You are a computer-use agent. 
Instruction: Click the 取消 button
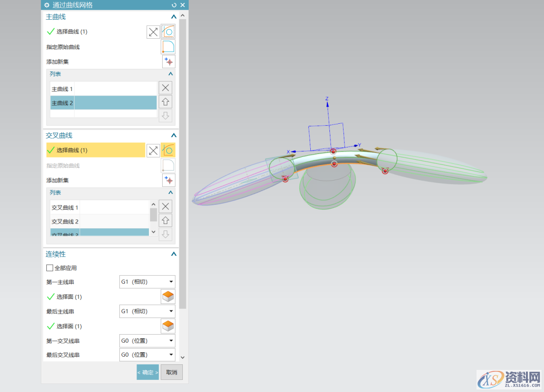coord(172,372)
